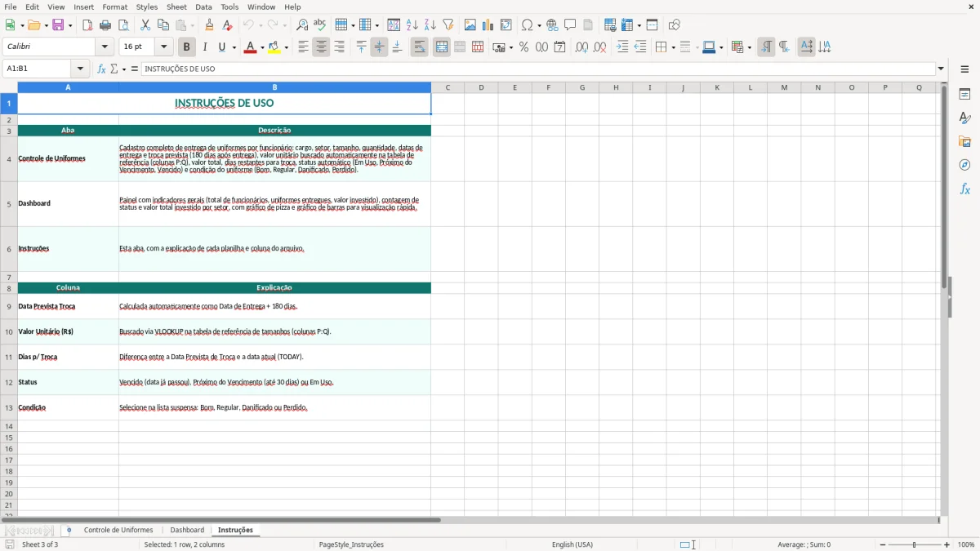The height and width of the screenshot is (551, 980).
Task: Click row 9 header
Action: 9,307
